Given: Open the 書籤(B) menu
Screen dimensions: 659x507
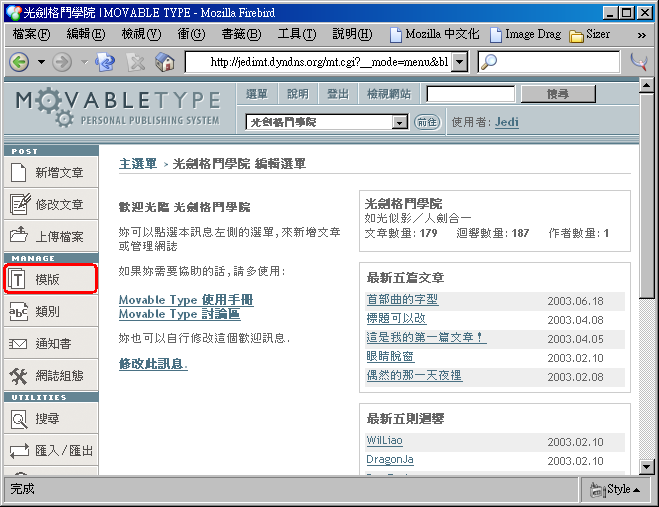Looking at the screenshot, I should point(241,34).
